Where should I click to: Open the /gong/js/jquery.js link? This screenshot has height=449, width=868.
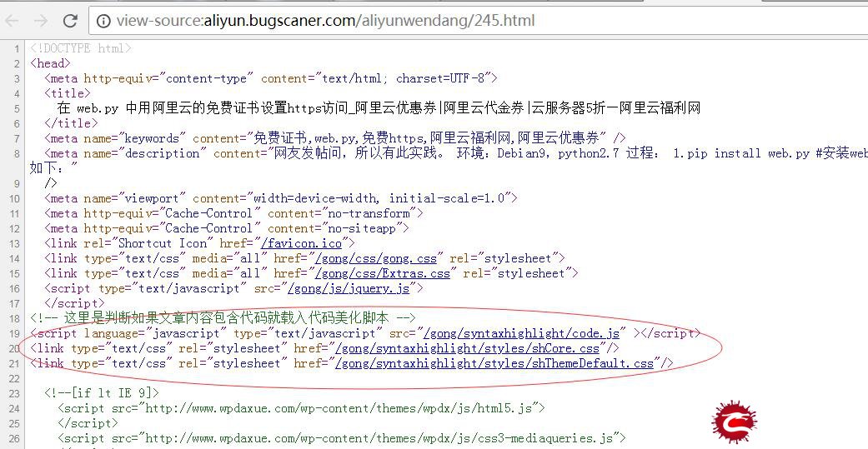coord(349,288)
